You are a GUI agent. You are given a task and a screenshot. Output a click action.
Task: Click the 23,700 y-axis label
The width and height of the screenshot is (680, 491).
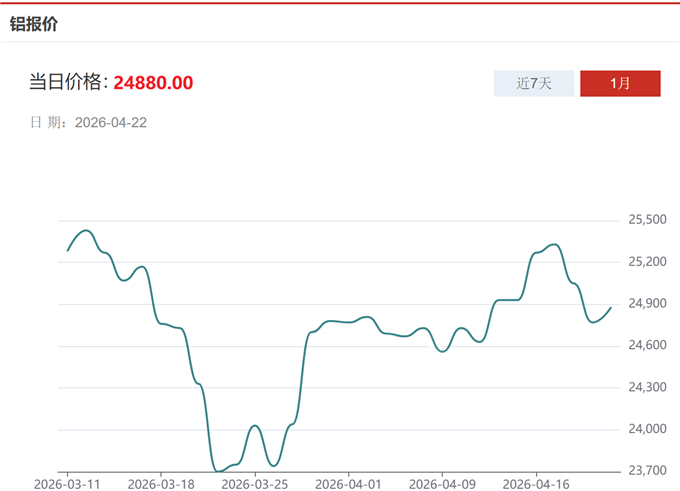click(647, 470)
